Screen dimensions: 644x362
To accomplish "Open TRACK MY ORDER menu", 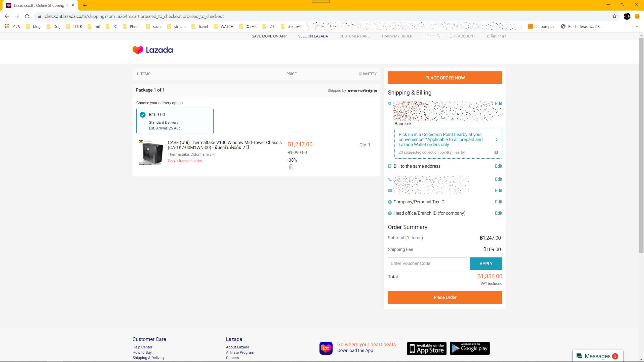I will click(x=397, y=36).
